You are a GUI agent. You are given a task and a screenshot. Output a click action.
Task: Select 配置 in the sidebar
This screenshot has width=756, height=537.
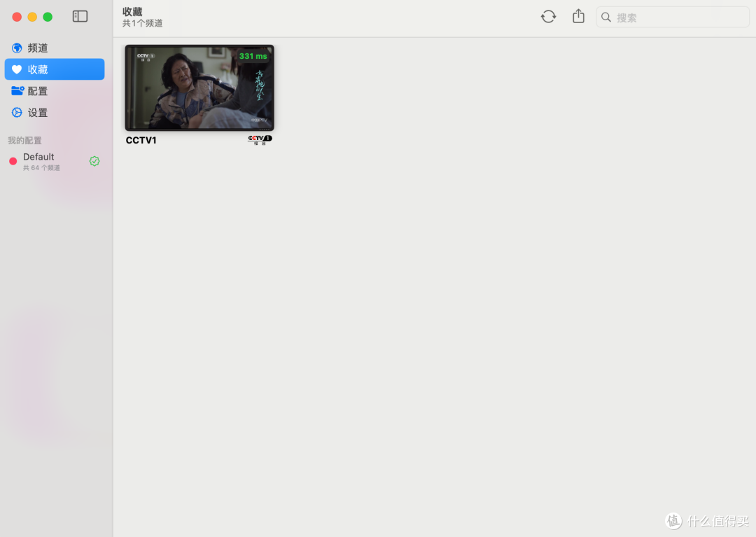pyautogui.click(x=38, y=90)
